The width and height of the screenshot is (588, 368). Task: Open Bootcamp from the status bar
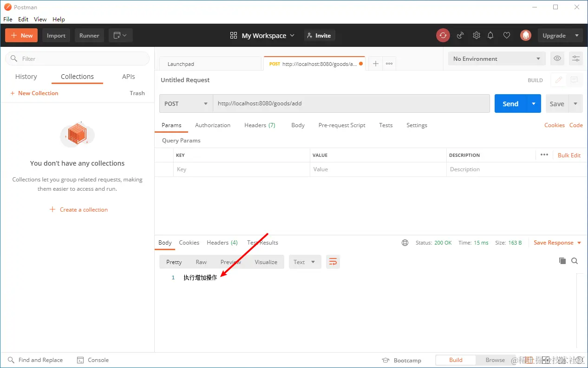[401, 360]
